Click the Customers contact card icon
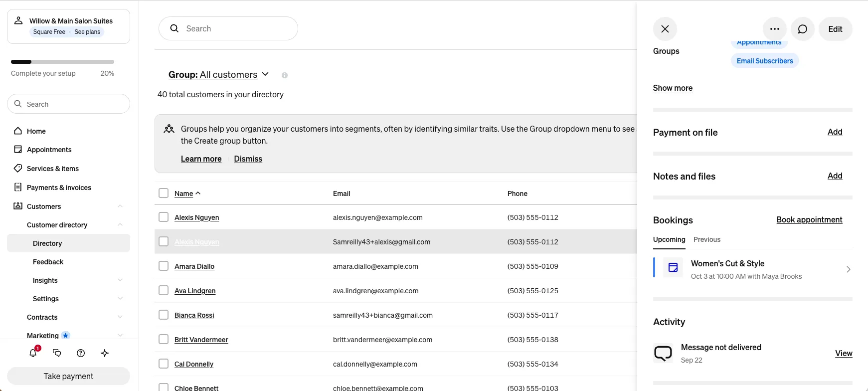Image resolution: width=868 pixels, height=391 pixels. [18, 206]
